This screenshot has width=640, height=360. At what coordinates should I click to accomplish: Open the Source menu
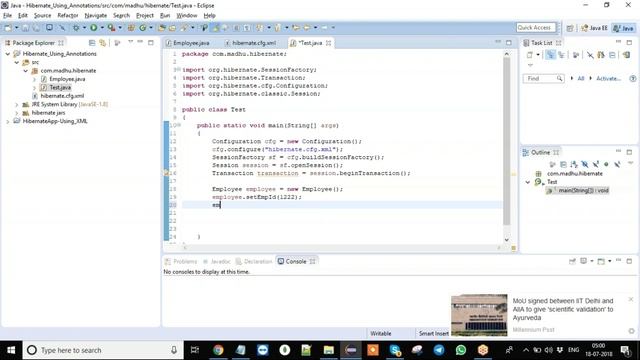point(42,16)
